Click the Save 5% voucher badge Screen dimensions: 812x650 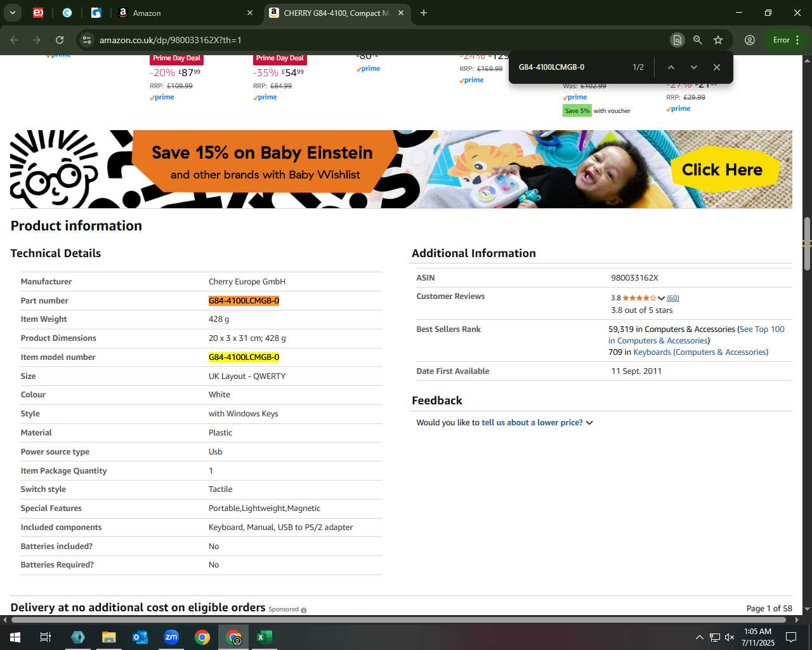tap(577, 110)
